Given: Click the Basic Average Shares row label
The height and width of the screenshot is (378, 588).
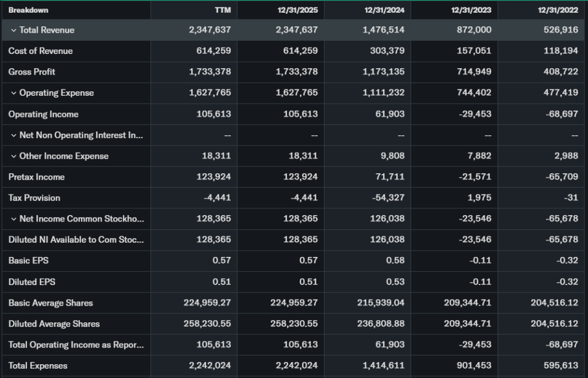Looking at the screenshot, I should pyautogui.click(x=51, y=303).
